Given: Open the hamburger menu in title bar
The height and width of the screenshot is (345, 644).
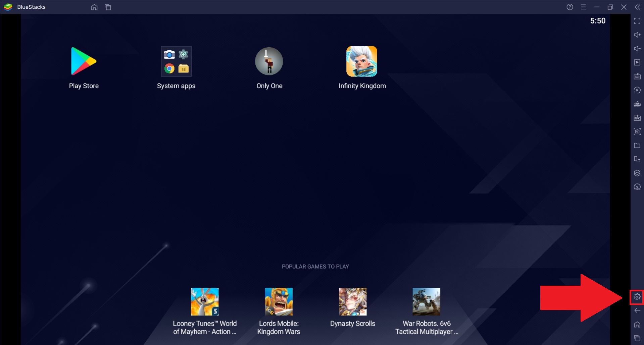Looking at the screenshot, I should [584, 7].
